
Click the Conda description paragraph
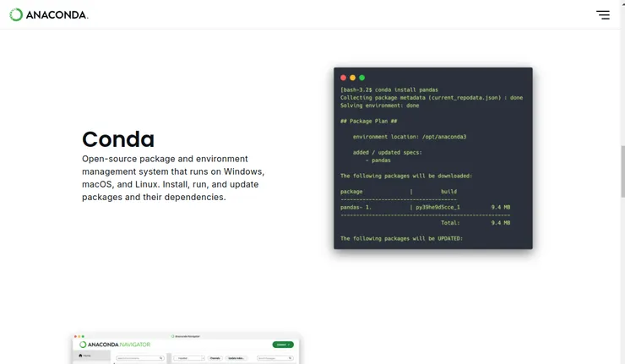click(173, 178)
